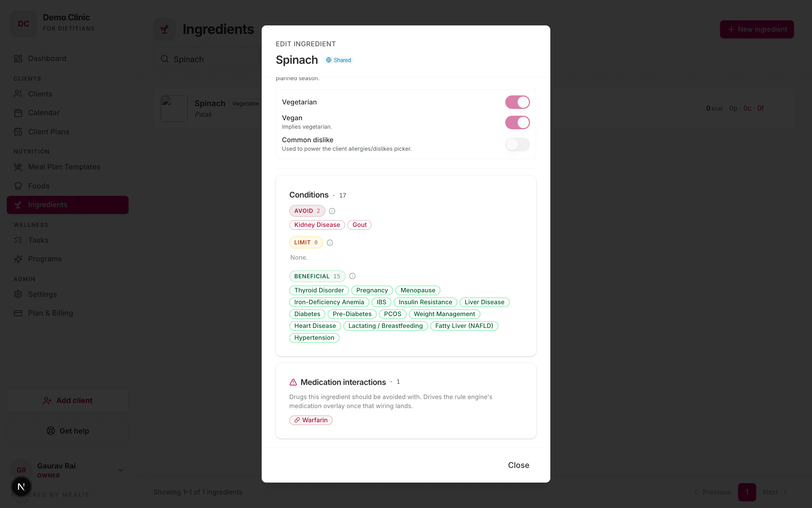Open Dashboard in the sidebar
The width and height of the screenshot is (812, 508).
point(67,58)
